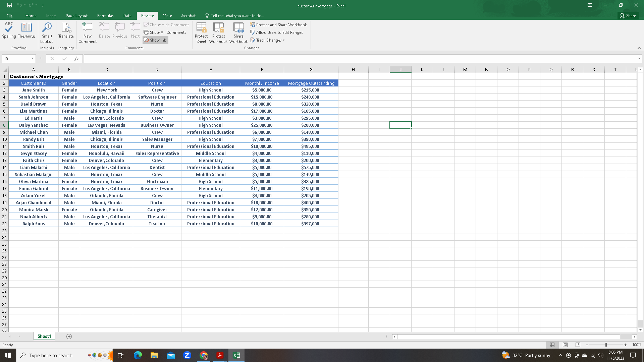Click Protect and Share Workbook
The height and width of the screenshot is (362, 644).
coord(278,25)
